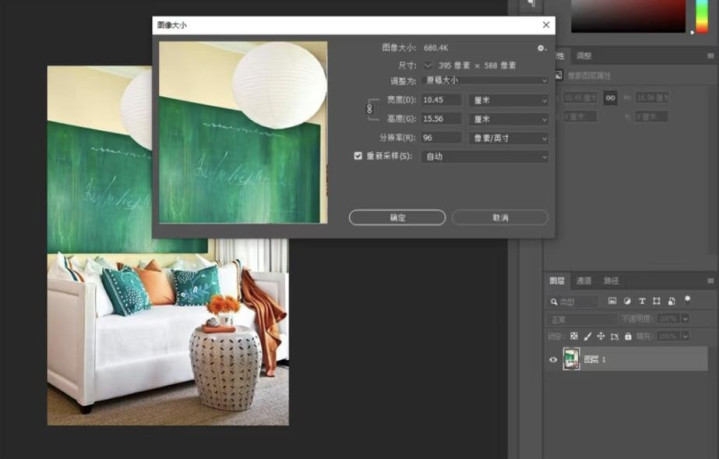
Task: Hide layer 图层 1 with eye icon
Action: [x=553, y=359]
